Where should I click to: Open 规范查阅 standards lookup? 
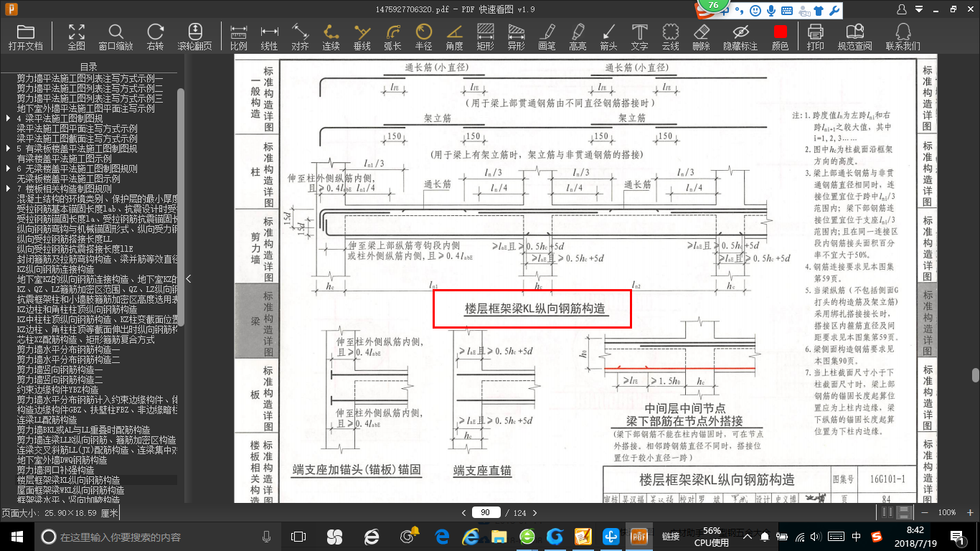click(855, 37)
